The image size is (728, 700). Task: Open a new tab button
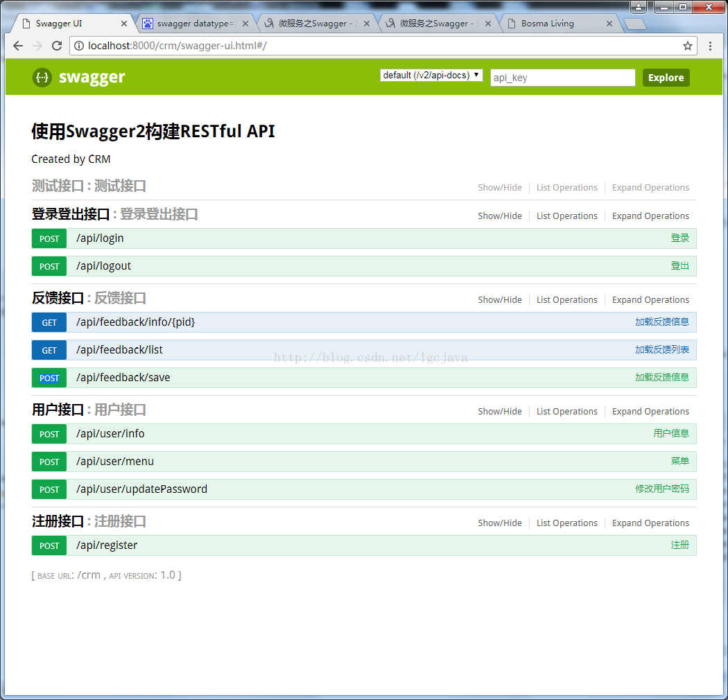634,24
